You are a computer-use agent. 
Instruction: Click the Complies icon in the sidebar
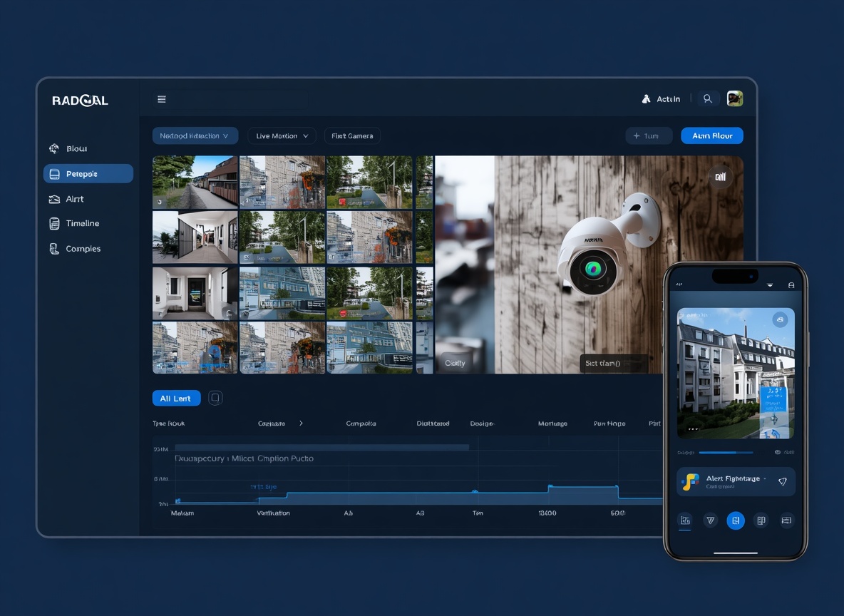pyautogui.click(x=54, y=248)
